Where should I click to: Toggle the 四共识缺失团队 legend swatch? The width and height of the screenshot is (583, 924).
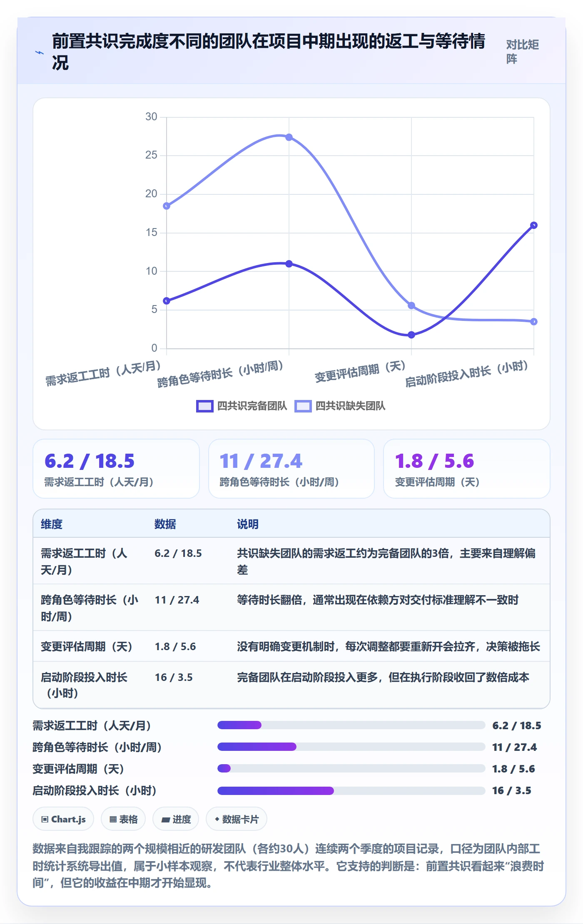(303, 406)
